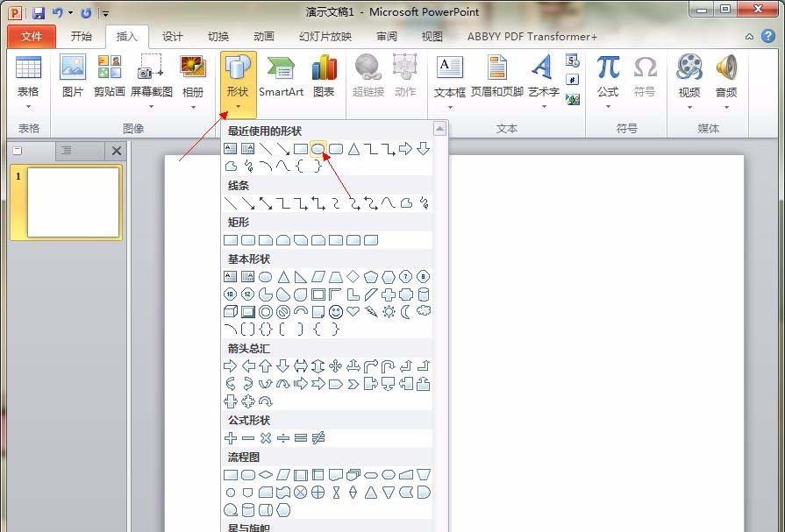785x532 pixels.
Task: Close the slides pane
Action: tap(117, 151)
